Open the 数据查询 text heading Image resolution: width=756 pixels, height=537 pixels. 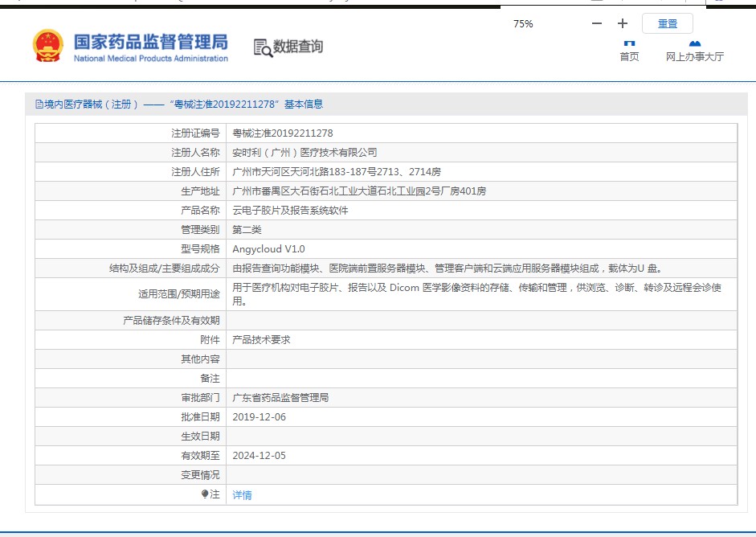coord(298,47)
